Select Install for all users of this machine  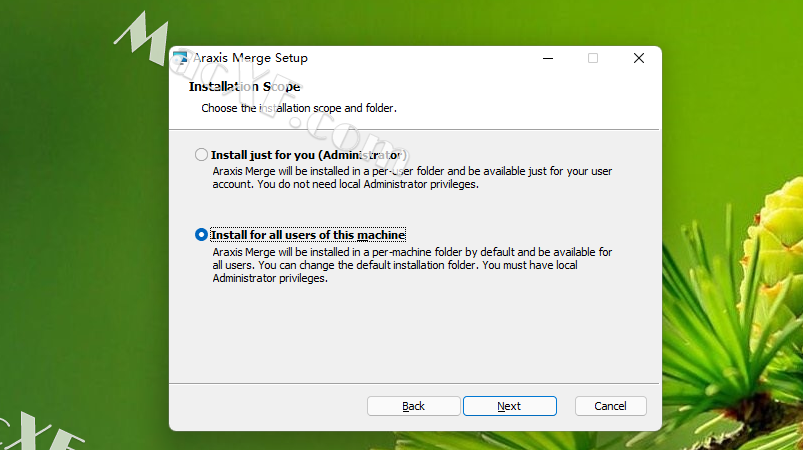[201, 234]
